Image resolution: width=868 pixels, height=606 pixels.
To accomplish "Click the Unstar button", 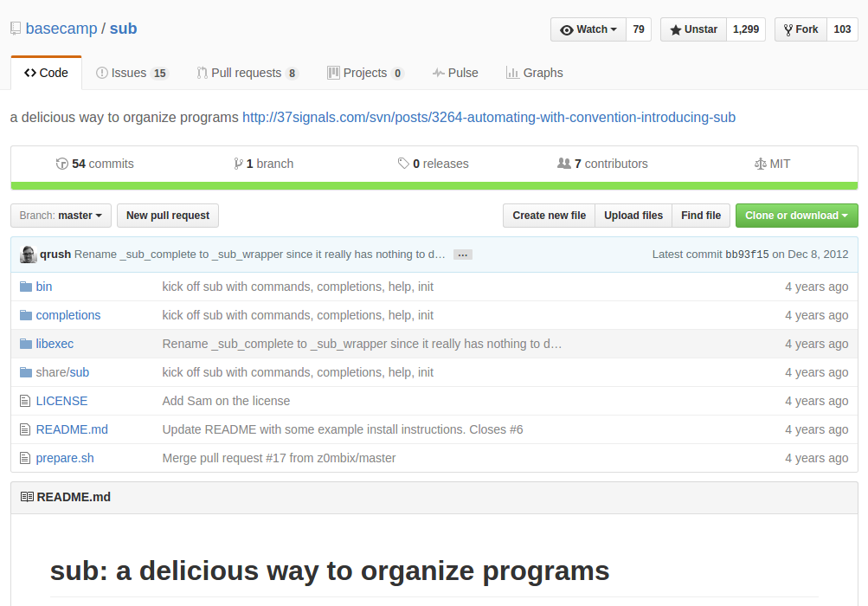I will [x=693, y=29].
